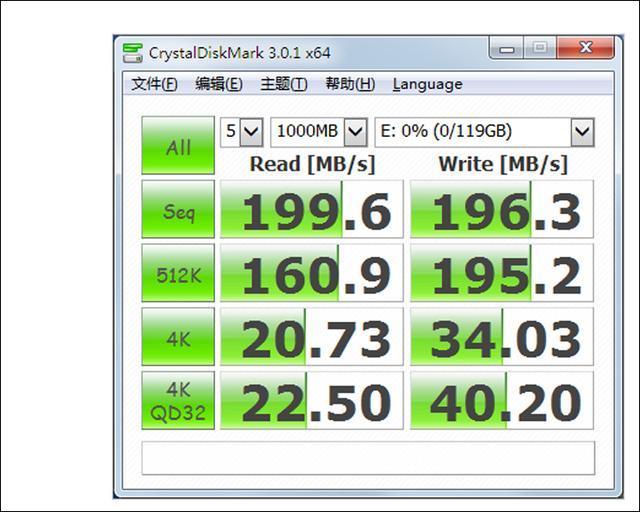The height and width of the screenshot is (512, 640).
Task: Open the 文件(F) menu
Action: coord(154,84)
